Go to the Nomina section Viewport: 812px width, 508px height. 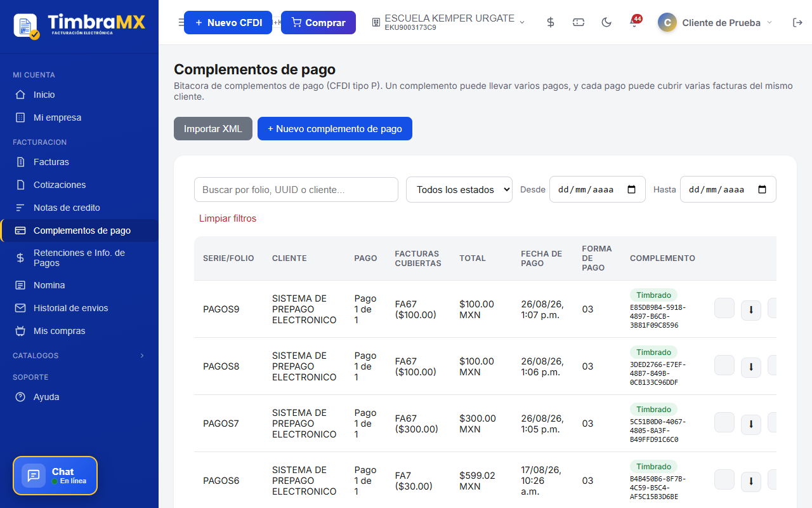[79, 285]
